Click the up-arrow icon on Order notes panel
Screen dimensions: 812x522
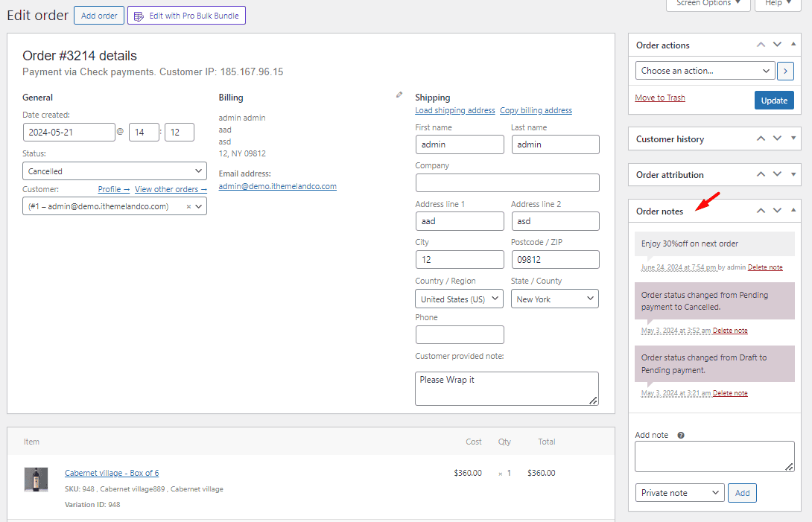coord(761,211)
